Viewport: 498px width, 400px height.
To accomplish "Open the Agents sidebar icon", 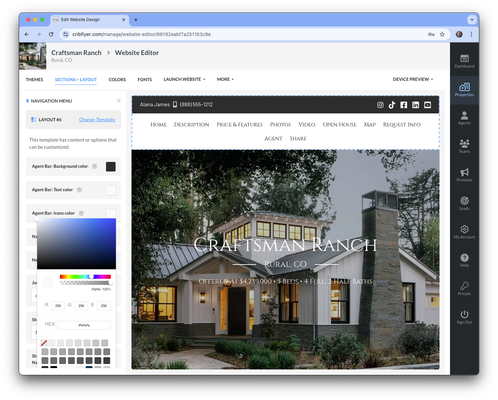I will (x=464, y=115).
